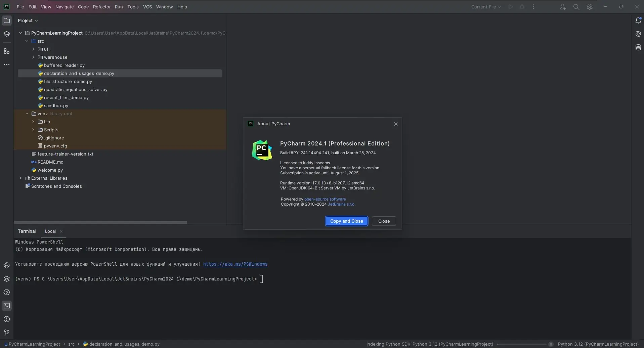The width and height of the screenshot is (644, 348).
Task: Open the Problems tool window icon
Action: [7, 319]
